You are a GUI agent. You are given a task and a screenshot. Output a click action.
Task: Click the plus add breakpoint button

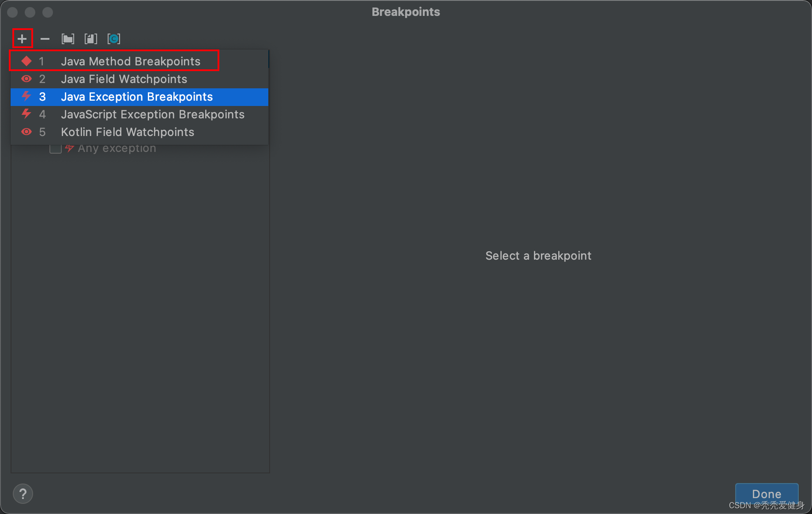click(x=22, y=39)
